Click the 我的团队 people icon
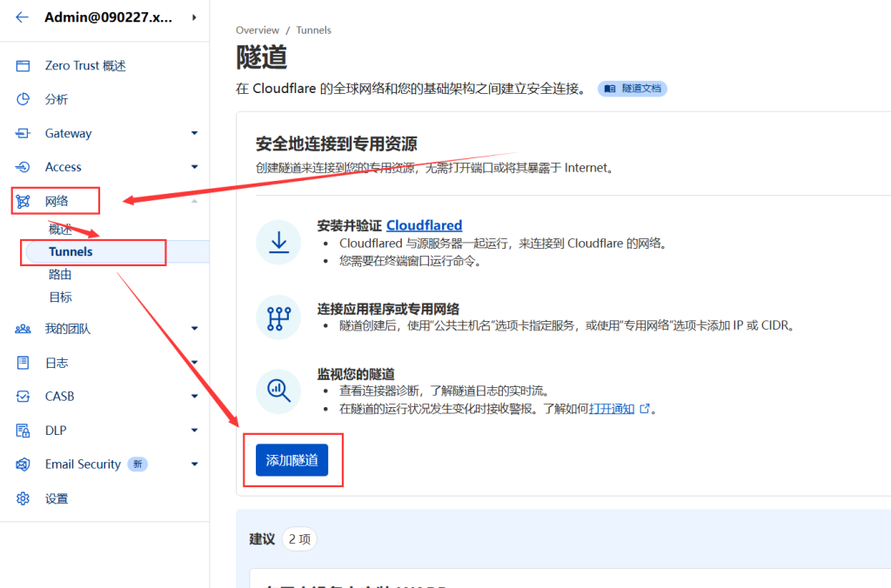This screenshot has width=891, height=588. 23,329
